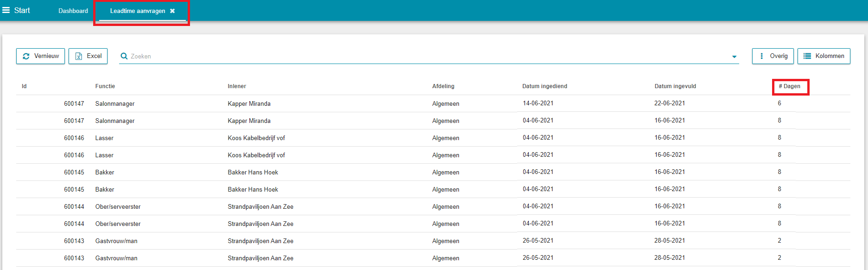The width and height of the screenshot is (868, 270).
Task: Open the Kolommen column chooser
Action: [824, 56]
